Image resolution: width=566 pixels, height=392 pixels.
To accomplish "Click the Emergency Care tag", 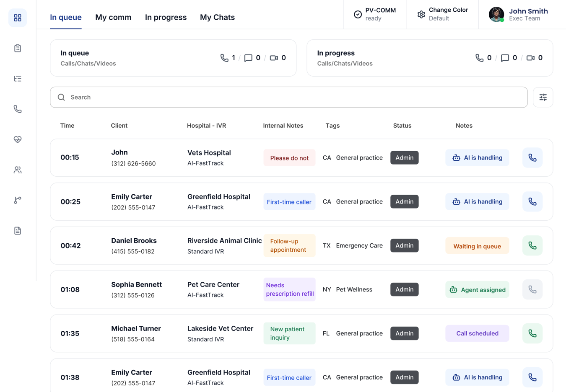I will click(359, 245).
